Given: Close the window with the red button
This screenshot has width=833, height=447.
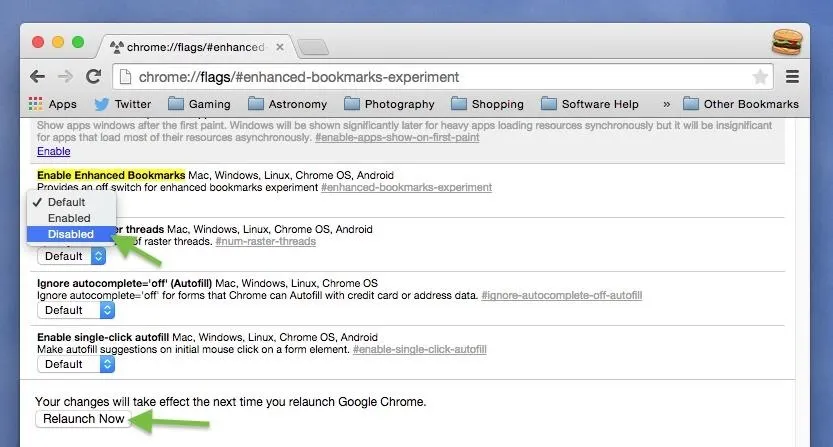Looking at the screenshot, I should click(38, 42).
